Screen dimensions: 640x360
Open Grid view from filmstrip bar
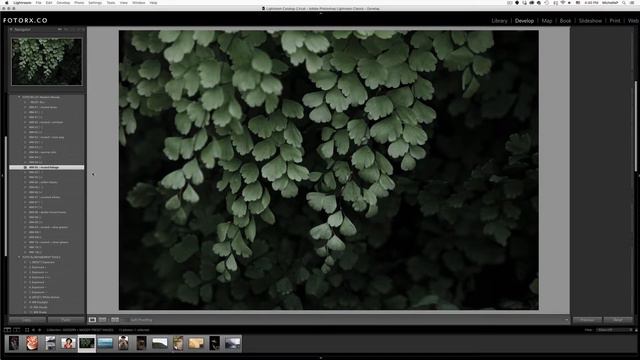27,330
